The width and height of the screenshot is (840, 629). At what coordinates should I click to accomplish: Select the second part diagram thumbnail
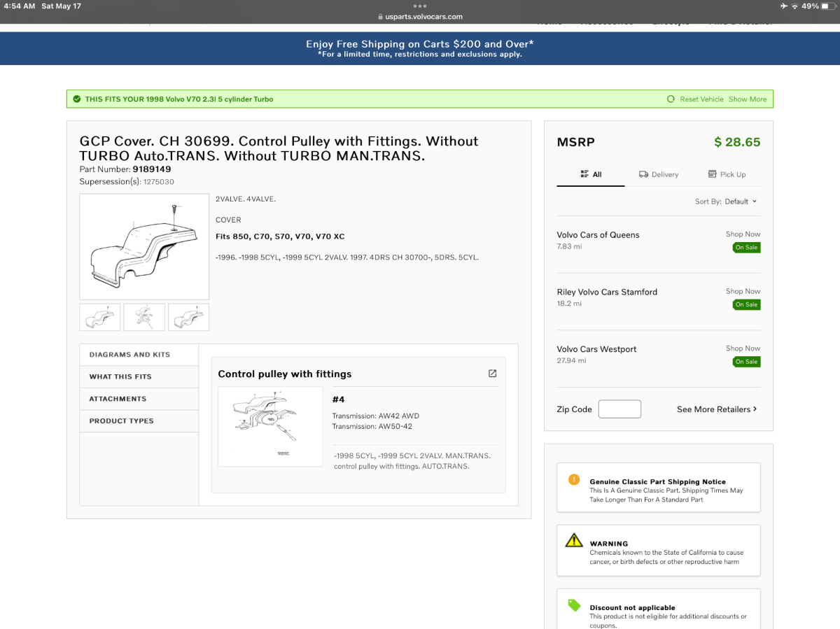click(144, 317)
